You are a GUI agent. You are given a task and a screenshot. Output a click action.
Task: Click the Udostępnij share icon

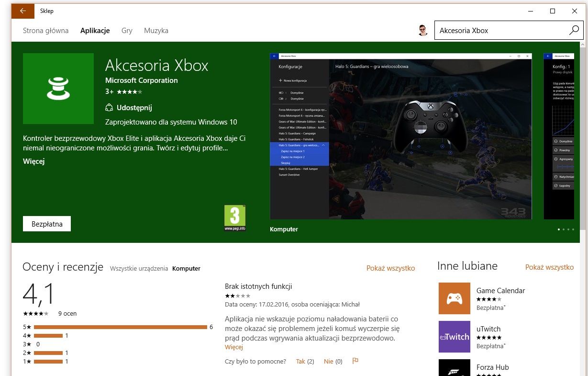coord(109,108)
